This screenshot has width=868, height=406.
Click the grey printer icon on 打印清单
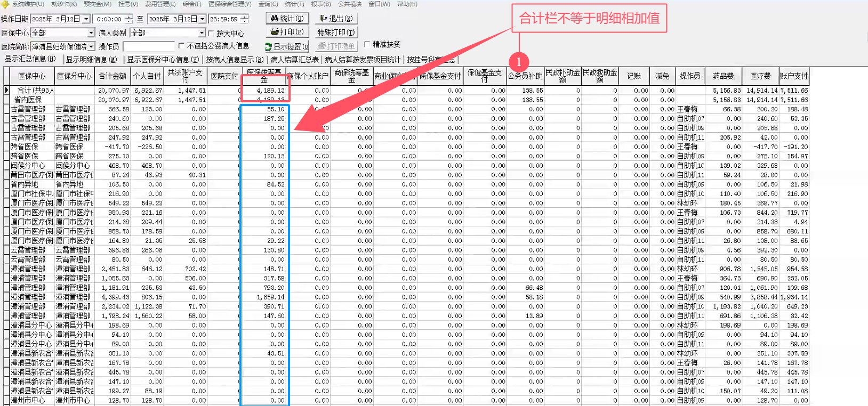click(322, 46)
